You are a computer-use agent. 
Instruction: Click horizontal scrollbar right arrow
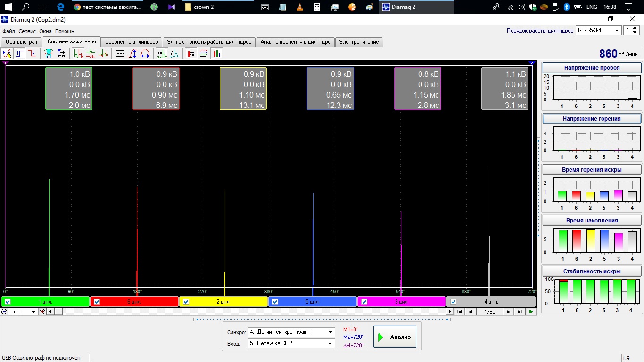[x=450, y=312]
